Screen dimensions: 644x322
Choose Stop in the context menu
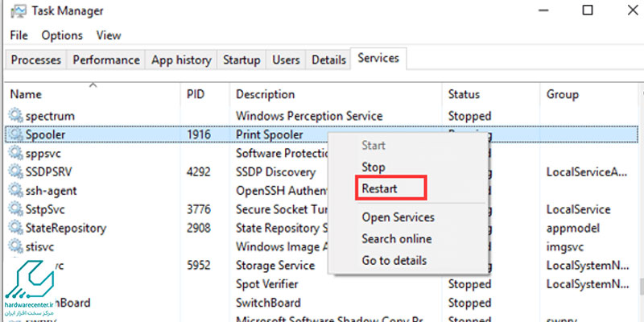(373, 167)
